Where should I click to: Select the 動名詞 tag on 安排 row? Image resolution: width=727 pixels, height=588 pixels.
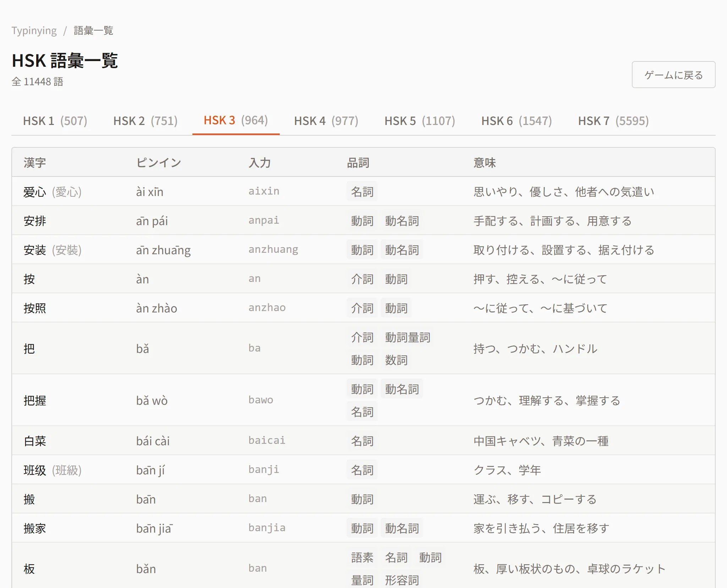[402, 220]
